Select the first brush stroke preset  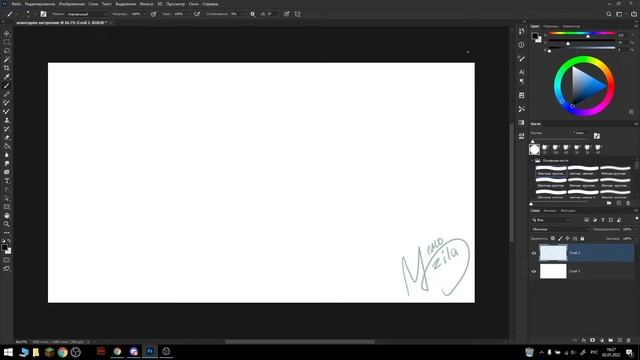pos(551,171)
